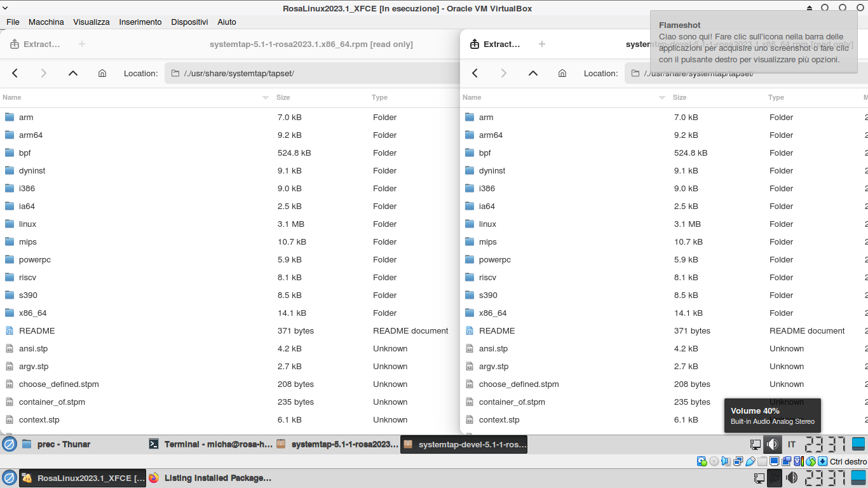Click the VirtualBox audio status icon
The height and width of the screenshot is (488, 868).
click(x=726, y=461)
